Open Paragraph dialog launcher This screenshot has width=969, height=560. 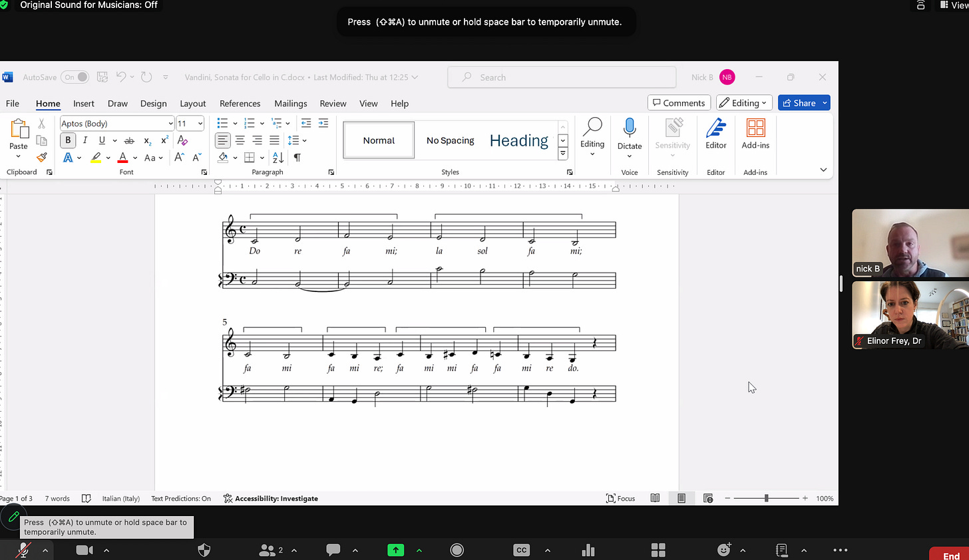click(x=331, y=172)
